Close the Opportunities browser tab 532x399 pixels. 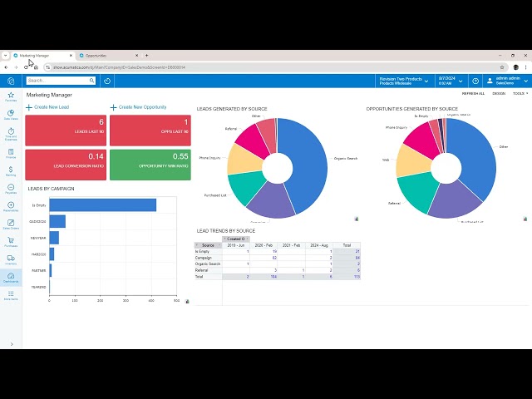(x=136, y=56)
